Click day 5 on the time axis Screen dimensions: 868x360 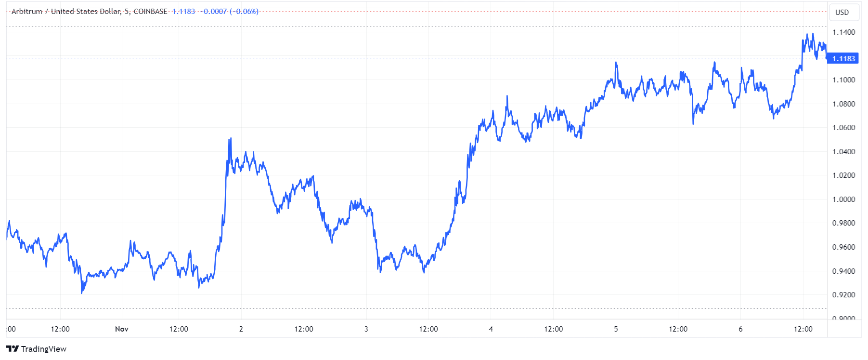tap(616, 329)
